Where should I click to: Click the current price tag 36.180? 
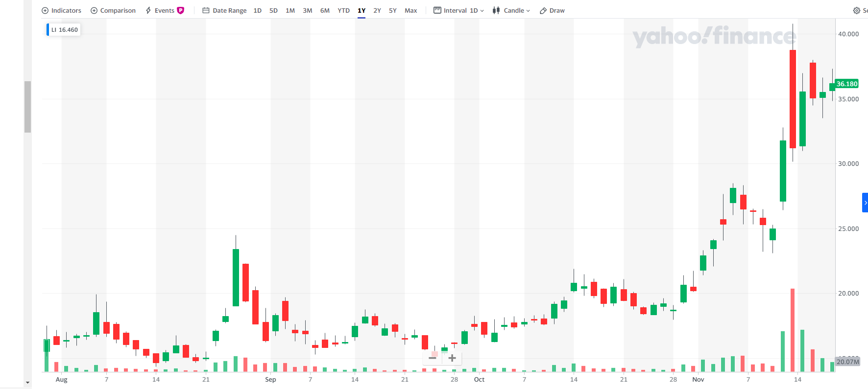pos(847,84)
